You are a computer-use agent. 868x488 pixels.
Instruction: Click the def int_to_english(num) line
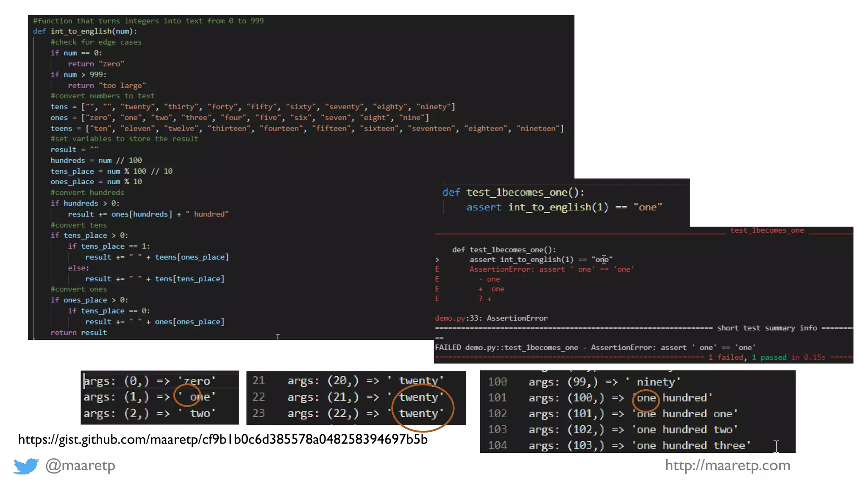[85, 31]
